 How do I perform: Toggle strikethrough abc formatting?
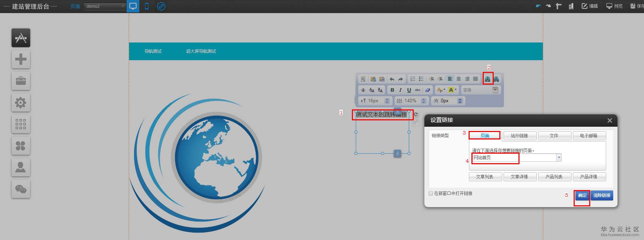(418, 90)
